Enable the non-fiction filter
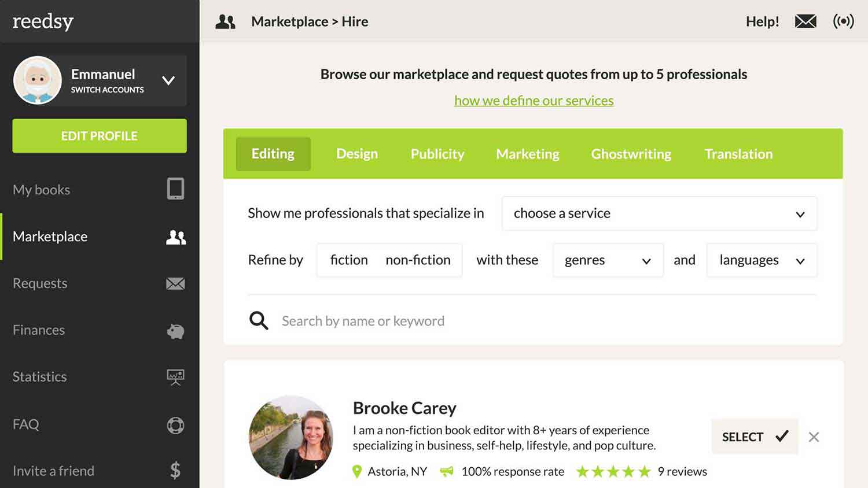 coord(418,260)
